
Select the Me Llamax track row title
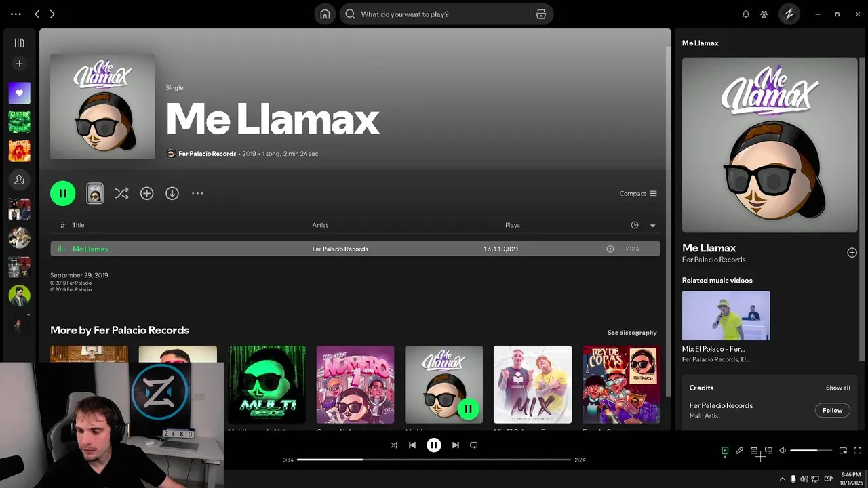pos(91,249)
